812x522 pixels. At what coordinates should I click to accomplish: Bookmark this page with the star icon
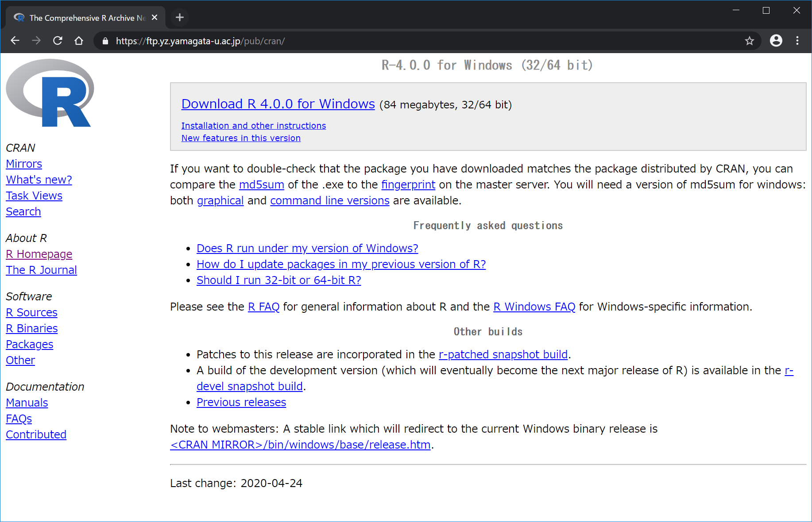pyautogui.click(x=749, y=41)
